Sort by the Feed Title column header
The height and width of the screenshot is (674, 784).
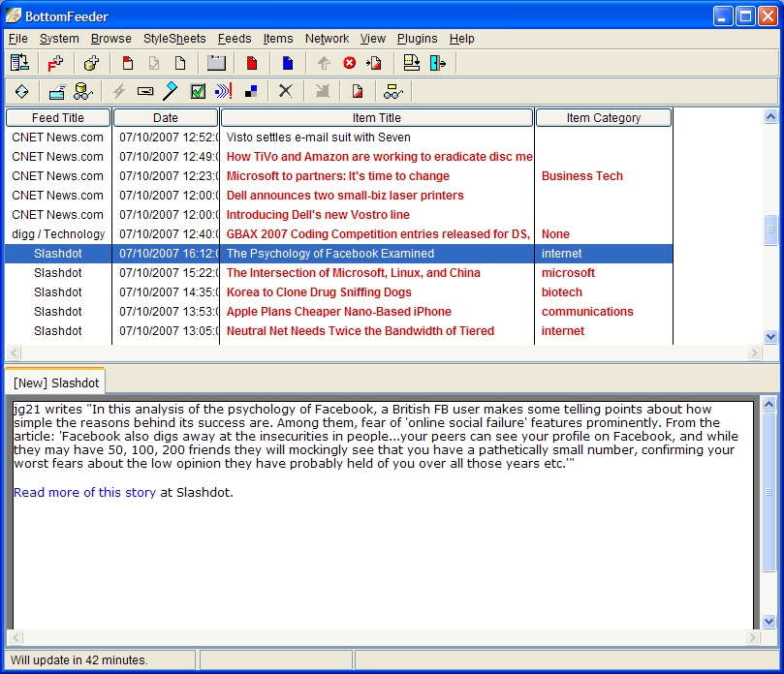click(x=58, y=118)
